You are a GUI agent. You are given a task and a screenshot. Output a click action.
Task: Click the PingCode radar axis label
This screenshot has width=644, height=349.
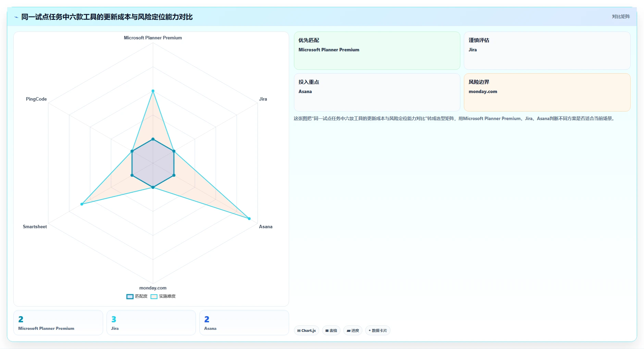click(x=36, y=99)
